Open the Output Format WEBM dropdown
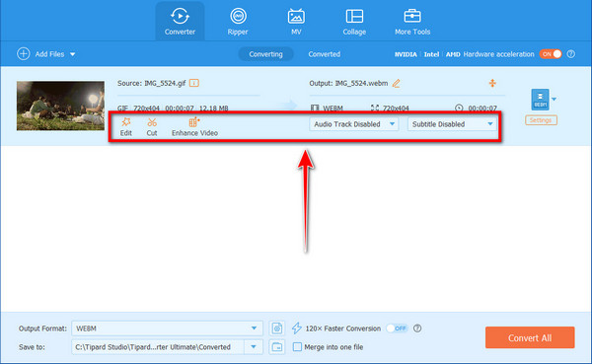Viewport: 592px width, 364px height. click(x=167, y=328)
